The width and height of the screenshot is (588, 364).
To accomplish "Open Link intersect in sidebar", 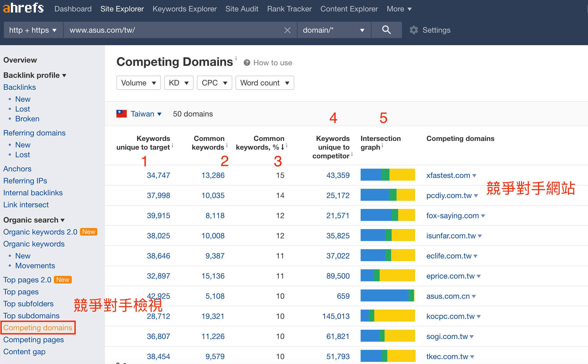I will pyautogui.click(x=26, y=205).
